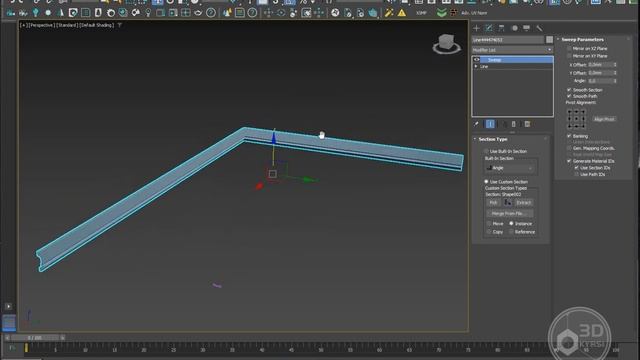Click center point of Pivot Alignment grid
The height and width of the screenshot is (360, 640).
(576, 119)
